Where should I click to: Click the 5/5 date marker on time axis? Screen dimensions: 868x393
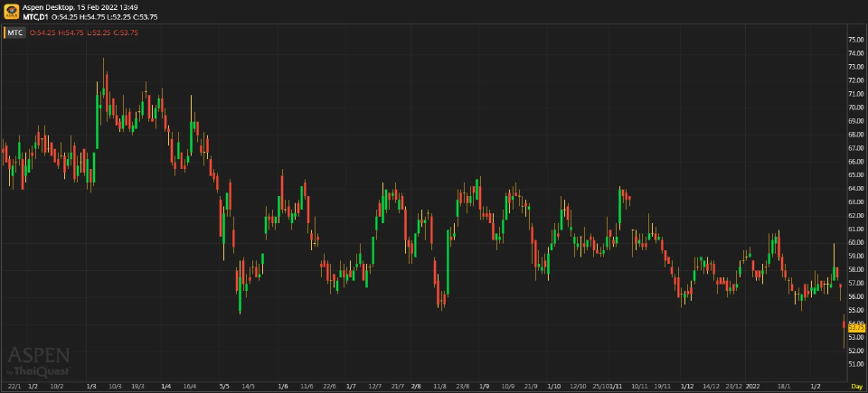(x=225, y=386)
